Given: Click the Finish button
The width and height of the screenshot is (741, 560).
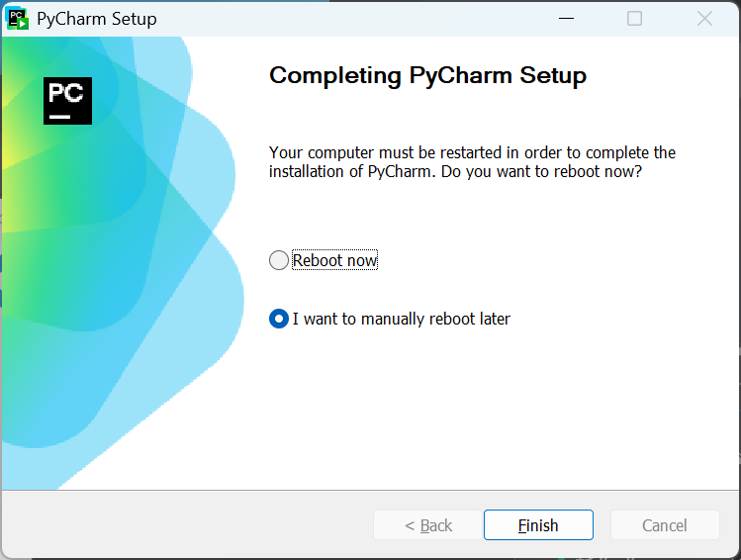Looking at the screenshot, I should pyautogui.click(x=538, y=525).
